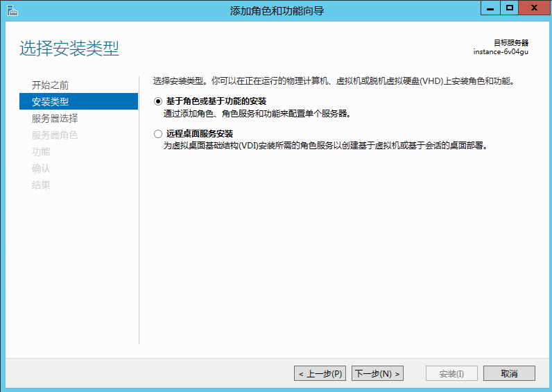This screenshot has height=392, width=552.
Task: Click 下一步(N) to continue
Action: point(377,373)
